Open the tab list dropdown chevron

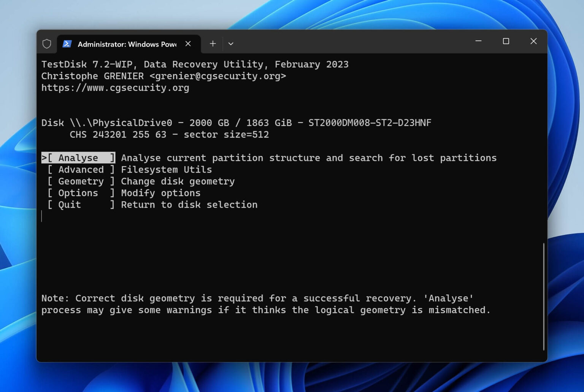(x=231, y=44)
